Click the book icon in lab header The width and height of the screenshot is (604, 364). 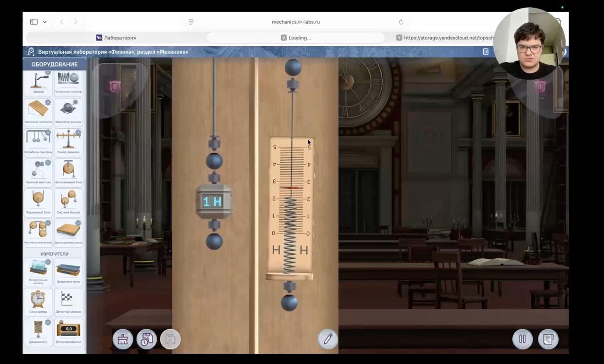(x=486, y=51)
